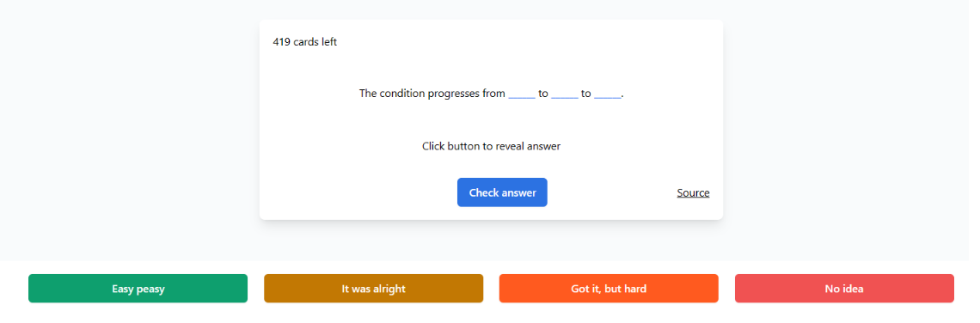Image resolution: width=980 pixels, height=323 pixels.
Task: Reveal the flashcard answer with the blue button
Action: [502, 192]
